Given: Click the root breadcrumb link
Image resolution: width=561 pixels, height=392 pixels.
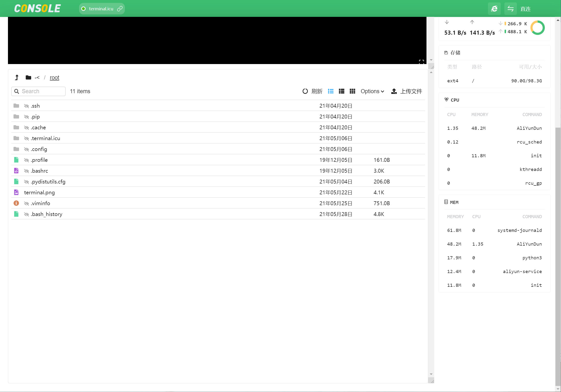Looking at the screenshot, I should [x=54, y=77].
